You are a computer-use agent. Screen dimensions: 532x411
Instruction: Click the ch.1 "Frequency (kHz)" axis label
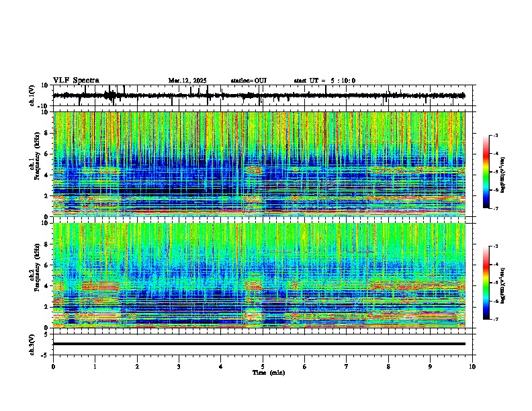(x=37, y=156)
